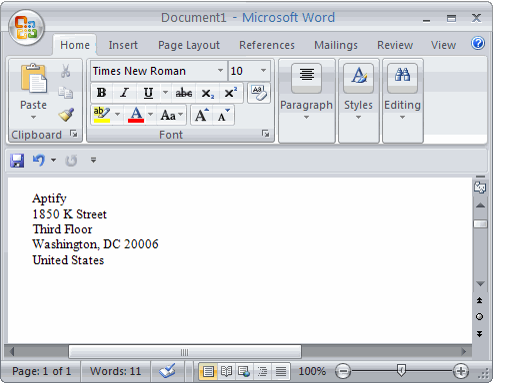Switch to Draft view
The image size is (528, 391).
pos(281,371)
